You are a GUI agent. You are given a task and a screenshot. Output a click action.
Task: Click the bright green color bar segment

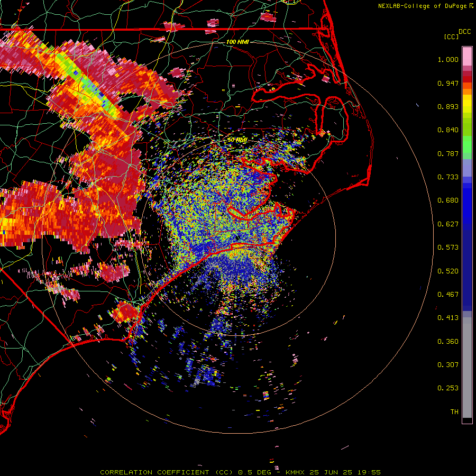[467, 144]
